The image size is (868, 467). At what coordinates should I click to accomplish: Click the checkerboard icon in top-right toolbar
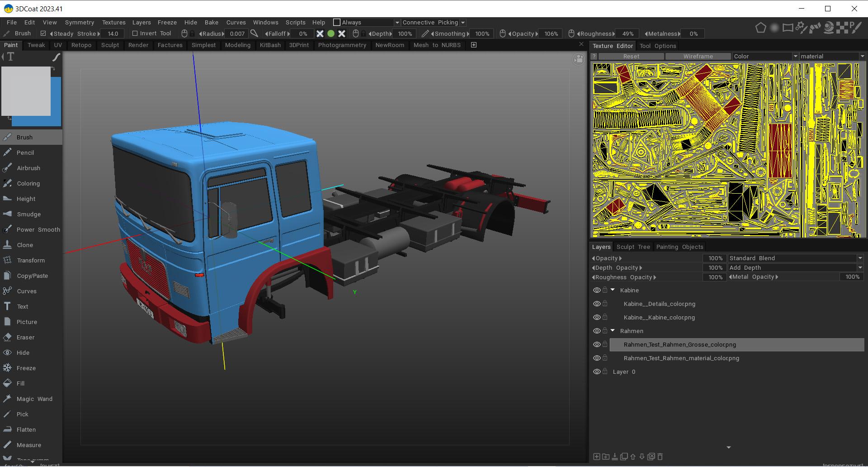tap(842, 28)
